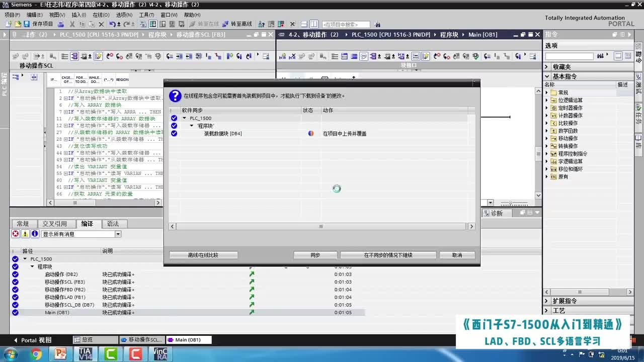The width and height of the screenshot is (644, 362).
Task: Click the binoculars search icon in main toolbar
Action: pyautogui.click(x=377, y=24)
